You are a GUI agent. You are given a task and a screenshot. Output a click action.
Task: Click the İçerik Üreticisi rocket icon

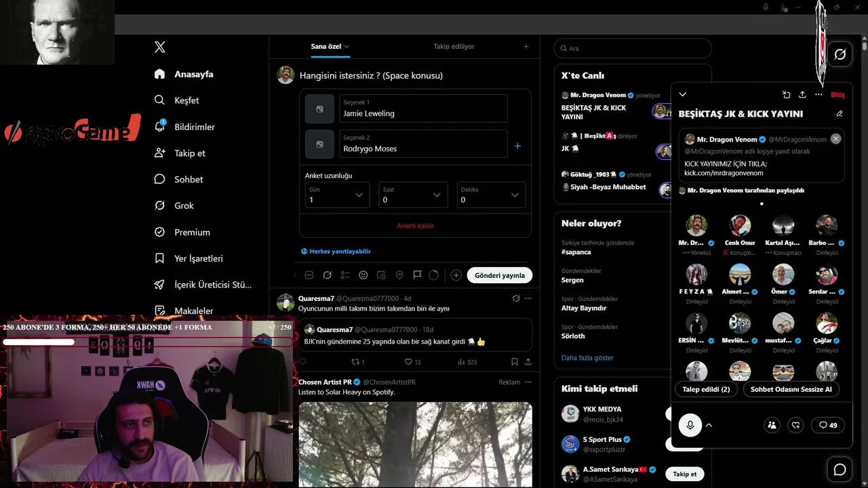(160, 285)
